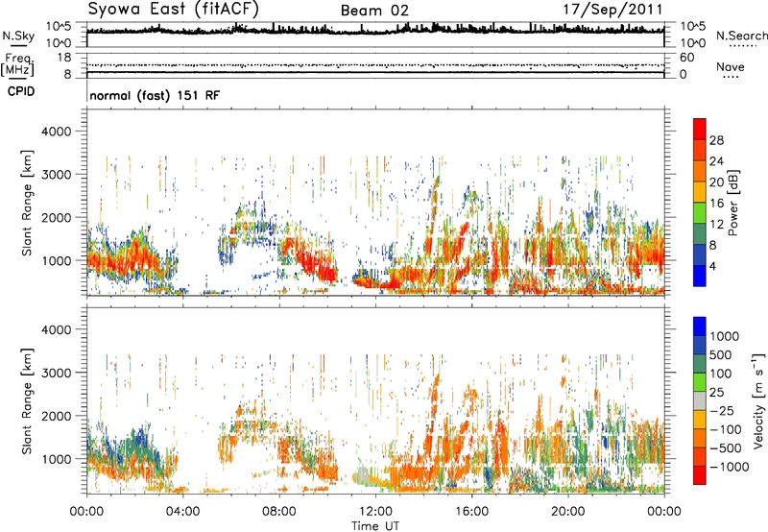Click the '1000' tick on power panel axis
Image resolution: width=768 pixels, height=532 pixels.
[56, 260]
